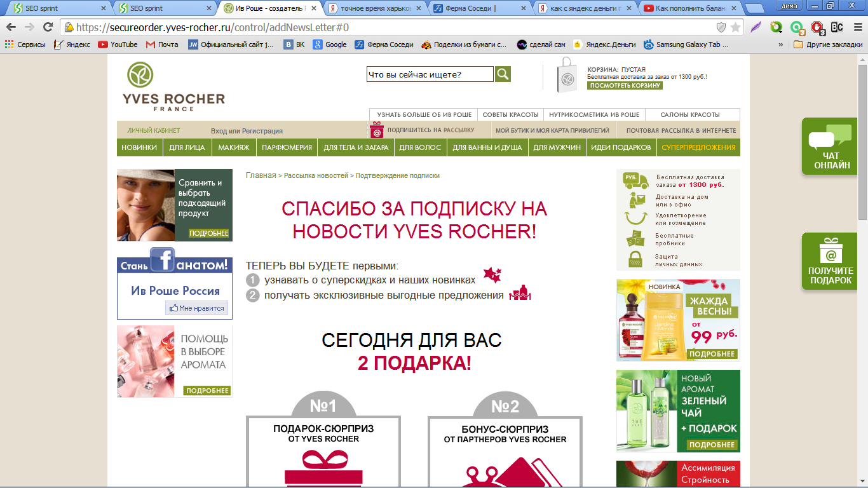Click the Yves Rocher logo
The width and height of the screenshot is (868, 488).
point(173,87)
